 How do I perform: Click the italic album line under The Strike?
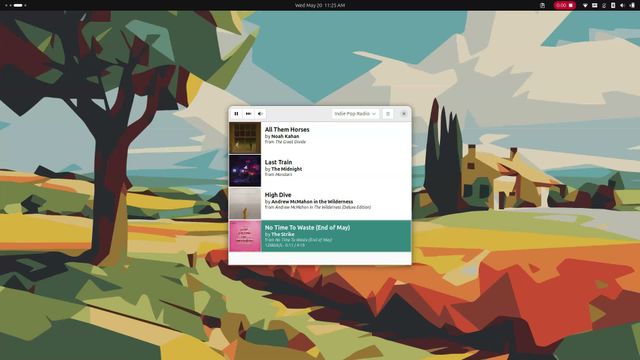click(x=298, y=240)
